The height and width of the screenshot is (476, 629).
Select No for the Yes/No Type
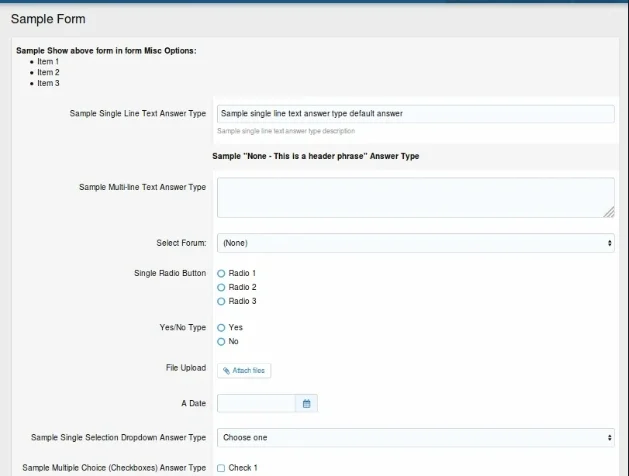point(221,341)
